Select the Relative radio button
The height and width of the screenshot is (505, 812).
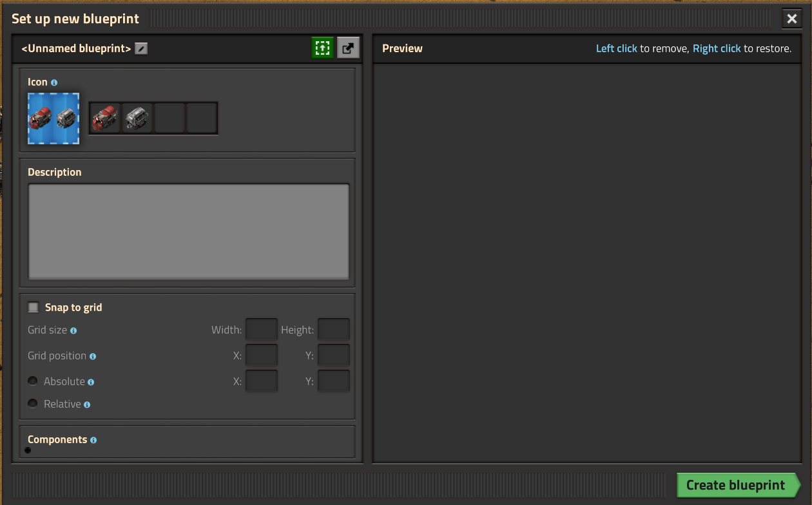coord(33,403)
